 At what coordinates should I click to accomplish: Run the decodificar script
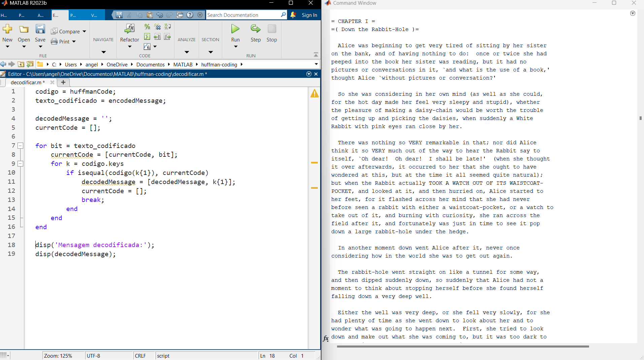pos(235,29)
